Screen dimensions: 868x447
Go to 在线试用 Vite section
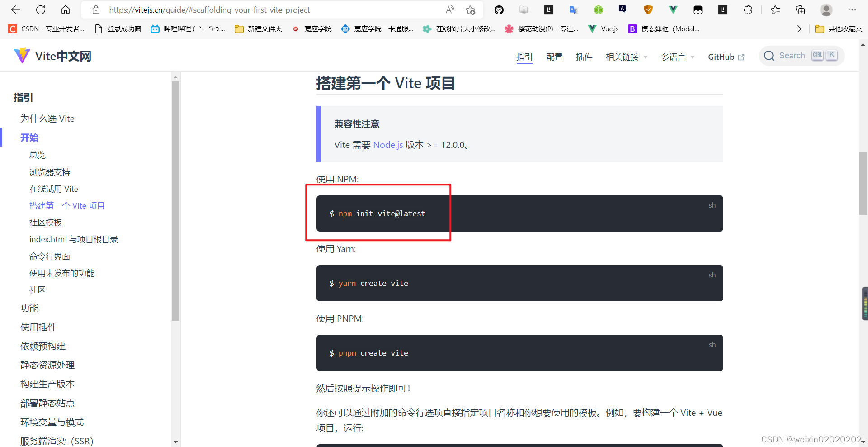pos(54,189)
